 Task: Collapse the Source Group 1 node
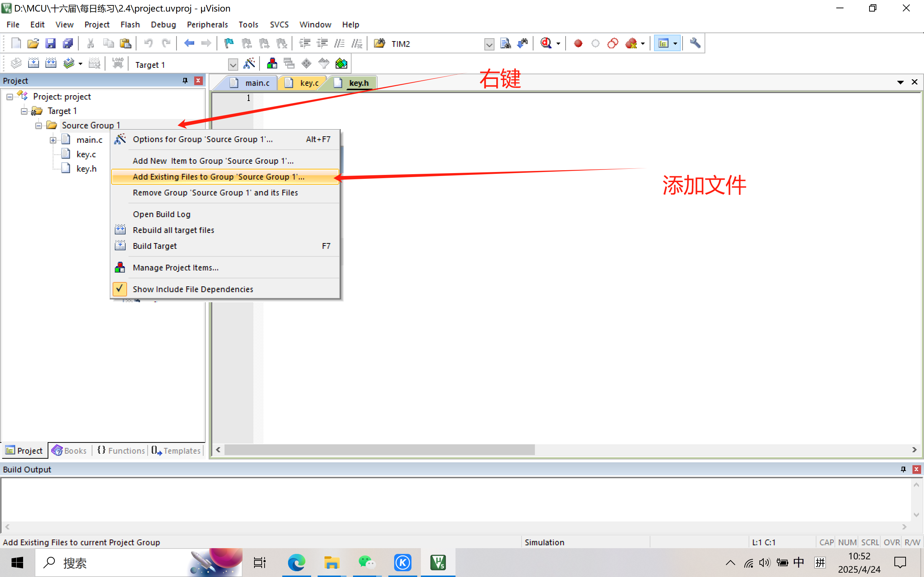[39, 125]
